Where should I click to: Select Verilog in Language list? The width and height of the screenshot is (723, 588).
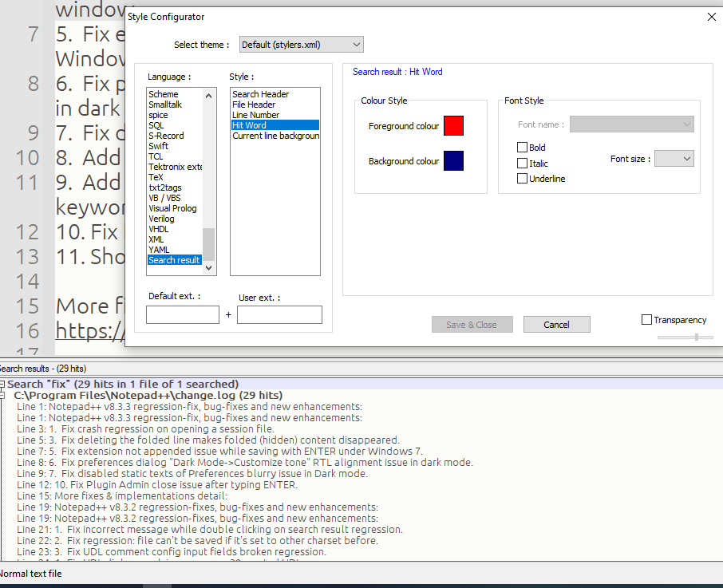click(x=175, y=219)
